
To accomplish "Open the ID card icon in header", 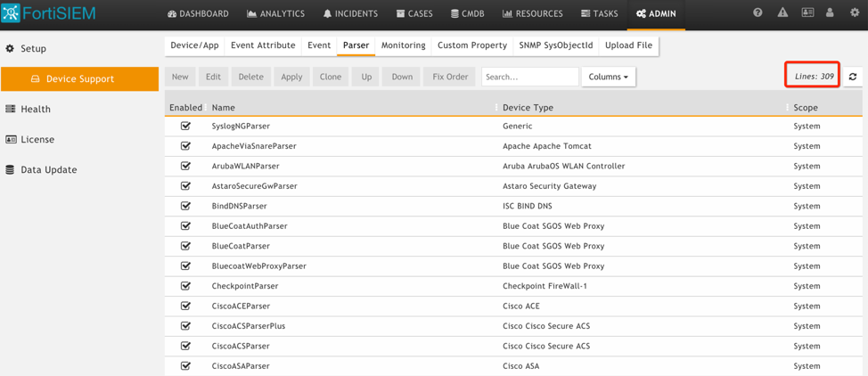I will pyautogui.click(x=807, y=13).
